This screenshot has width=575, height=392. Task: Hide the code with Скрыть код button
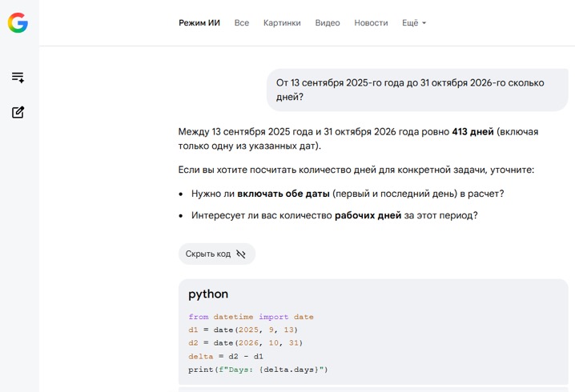[217, 254]
